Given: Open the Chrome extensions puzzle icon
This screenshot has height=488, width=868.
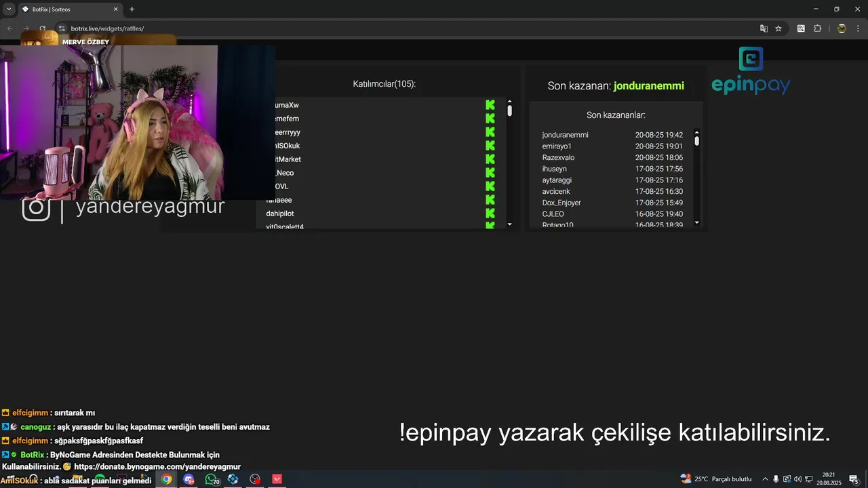Looking at the screenshot, I should pyautogui.click(x=817, y=28).
